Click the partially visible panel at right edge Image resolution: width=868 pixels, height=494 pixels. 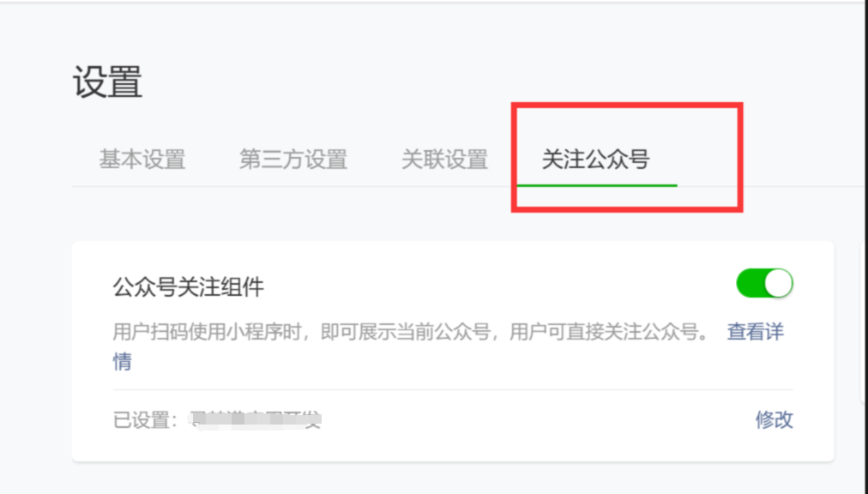click(x=865, y=322)
